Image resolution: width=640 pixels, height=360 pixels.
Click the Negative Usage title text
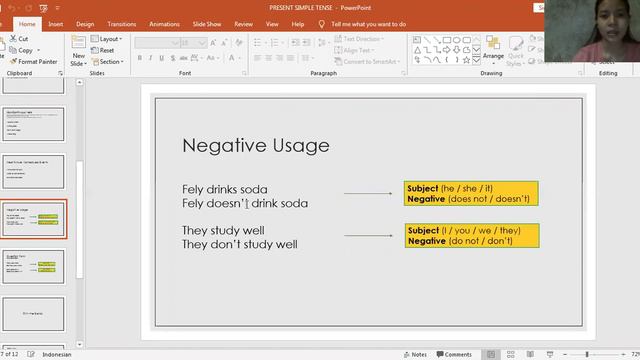point(256,145)
